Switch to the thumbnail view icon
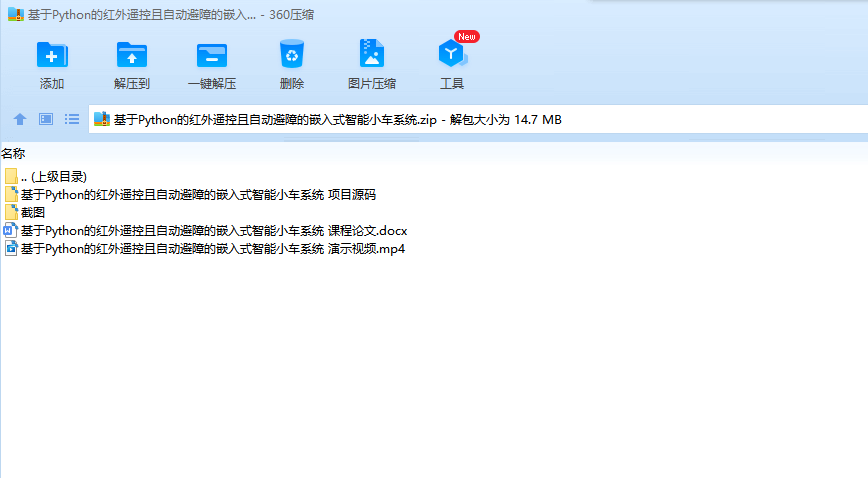The width and height of the screenshot is (868, 478). (x=46, y=119)
